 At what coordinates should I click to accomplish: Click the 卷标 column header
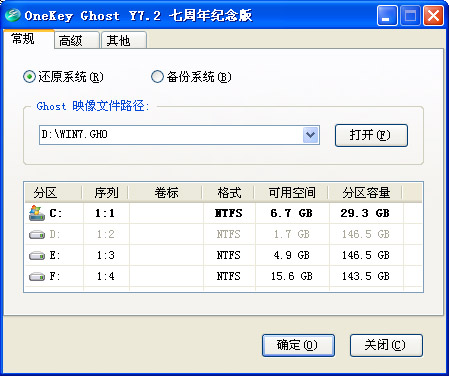point(166,193)
